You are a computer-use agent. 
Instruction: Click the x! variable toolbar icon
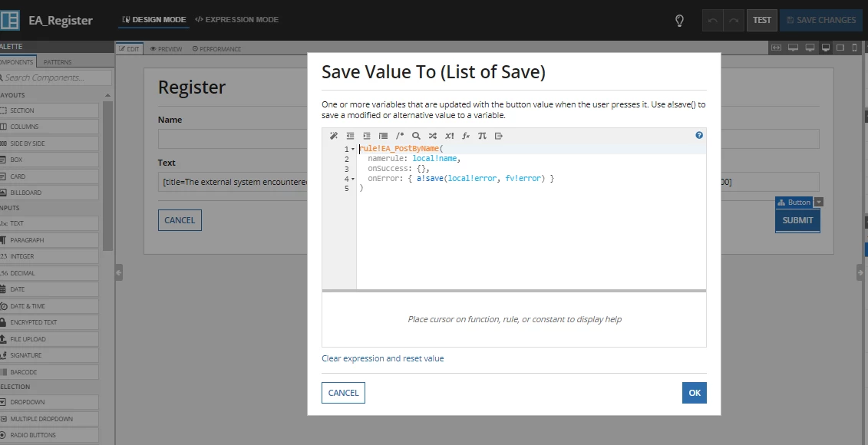pos(450,136)
